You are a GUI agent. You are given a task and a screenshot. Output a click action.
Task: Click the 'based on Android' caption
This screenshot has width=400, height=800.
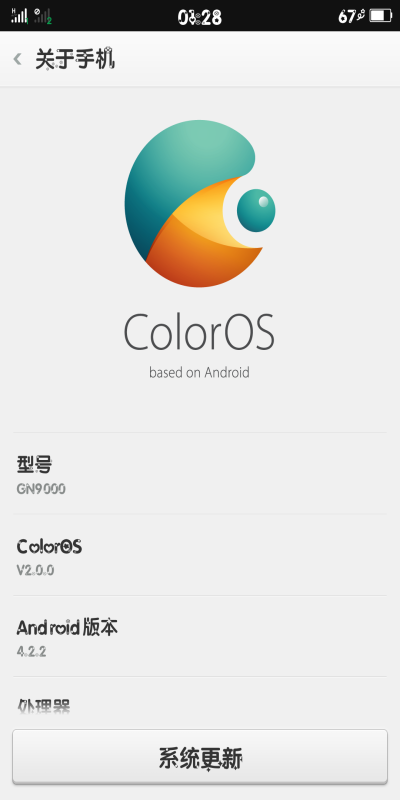click(x=199, y=372)
